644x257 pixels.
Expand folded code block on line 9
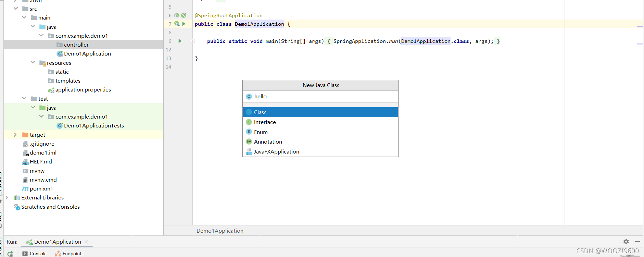193,41
